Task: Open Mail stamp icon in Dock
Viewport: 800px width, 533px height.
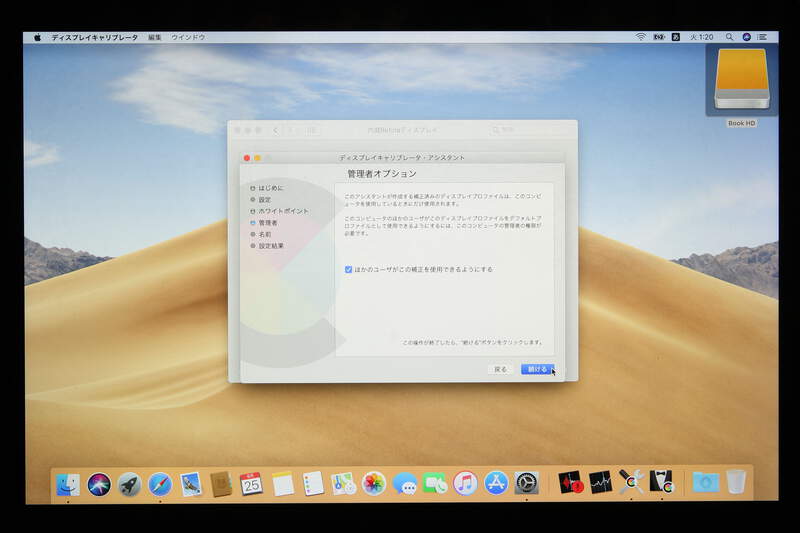Action: [191, 484]
